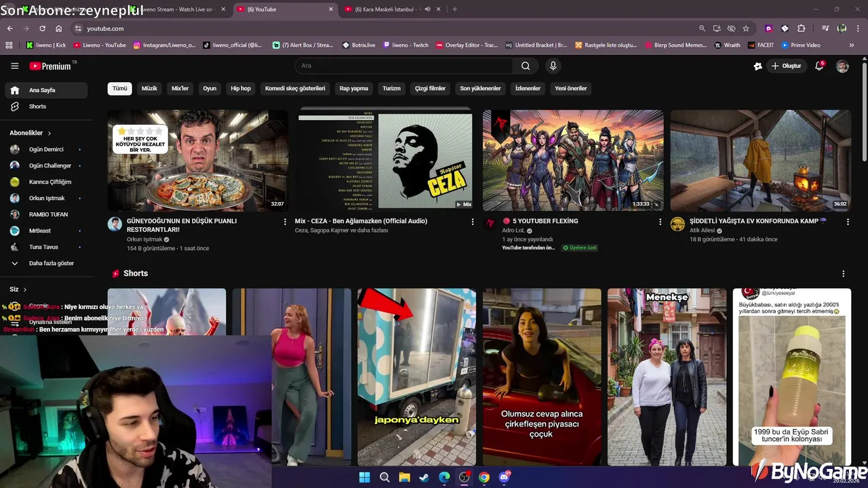Viewport: 868px width, 488px height.
Task: Select the Hip hop filter chip
Action: [241, 88]
